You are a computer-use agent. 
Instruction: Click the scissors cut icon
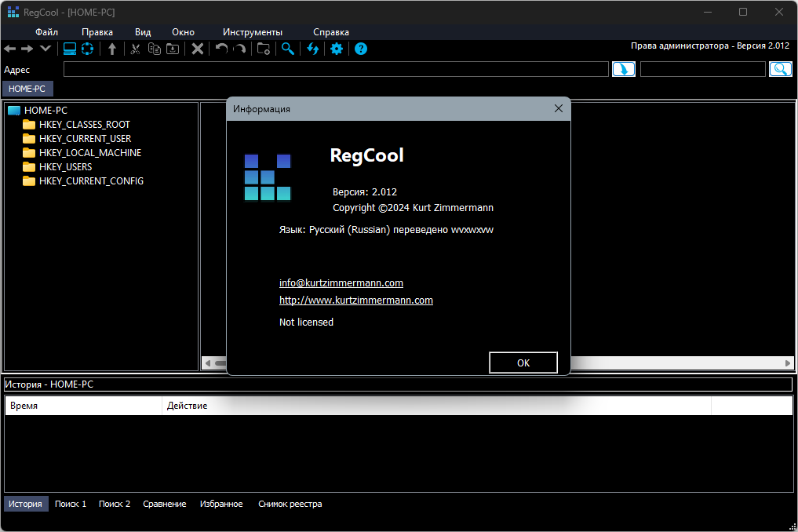coord(136,49)
